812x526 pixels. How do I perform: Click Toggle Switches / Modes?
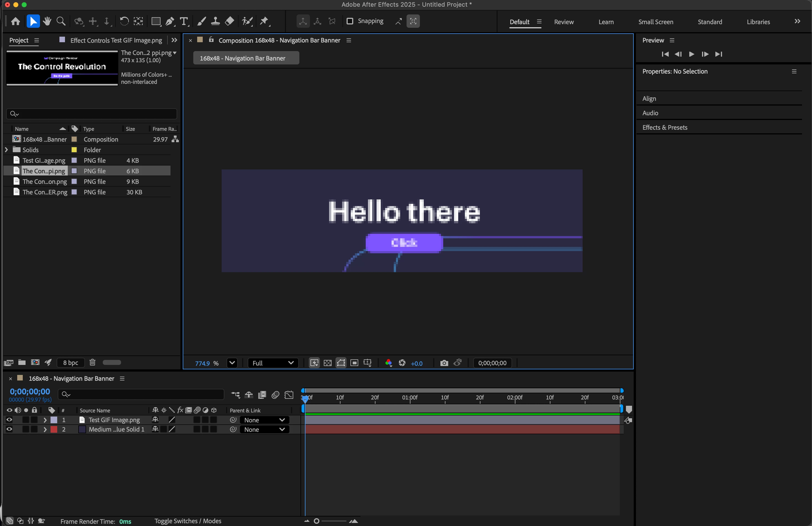[x=188, y=521]
